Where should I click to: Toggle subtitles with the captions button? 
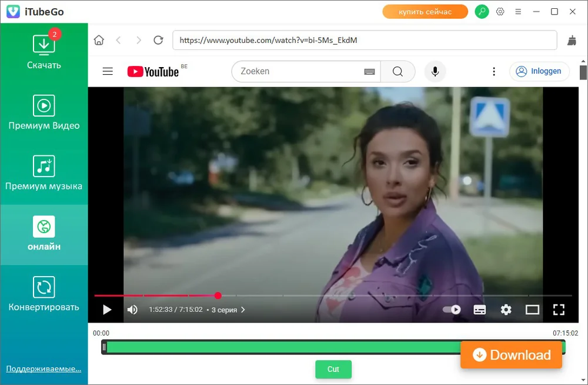pos(479,310)
